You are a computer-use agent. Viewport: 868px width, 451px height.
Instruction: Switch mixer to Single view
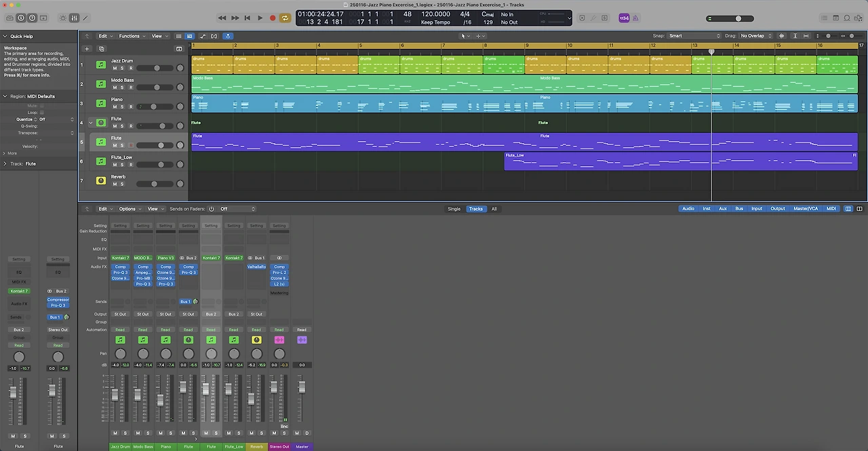point(454,209)
